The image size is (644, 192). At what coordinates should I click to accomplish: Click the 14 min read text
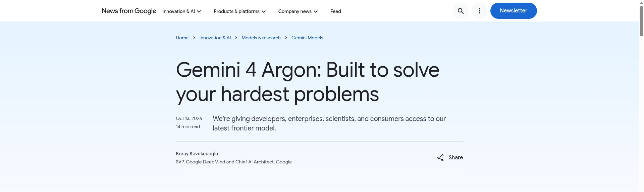tap(188, 126)
